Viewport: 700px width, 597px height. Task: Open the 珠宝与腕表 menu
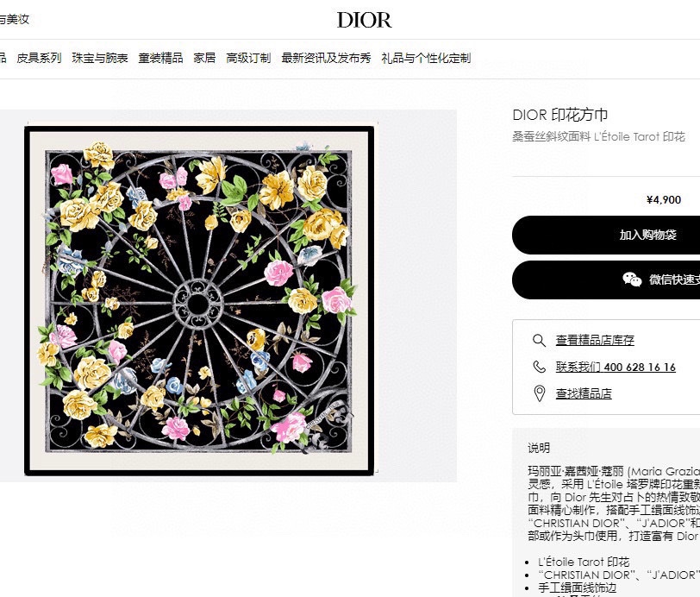pyautogui.click(x=100, y=58)
